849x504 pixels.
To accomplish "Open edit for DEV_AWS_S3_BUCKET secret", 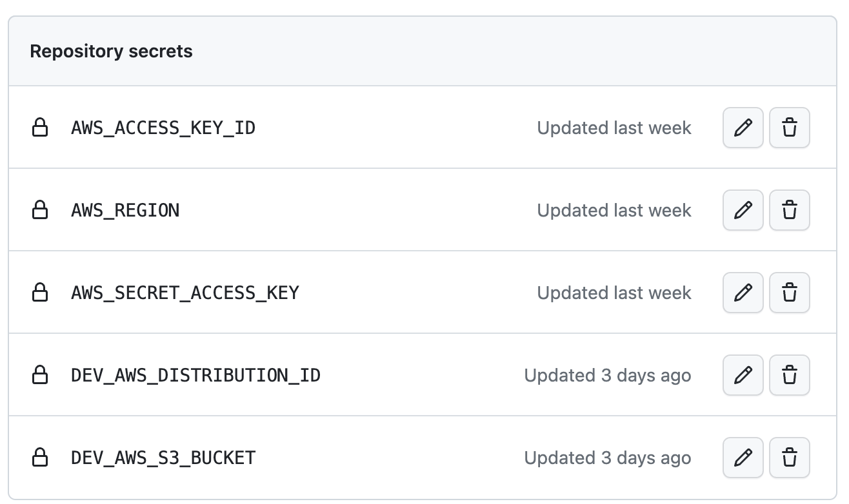I will click(x=743, y=458).
